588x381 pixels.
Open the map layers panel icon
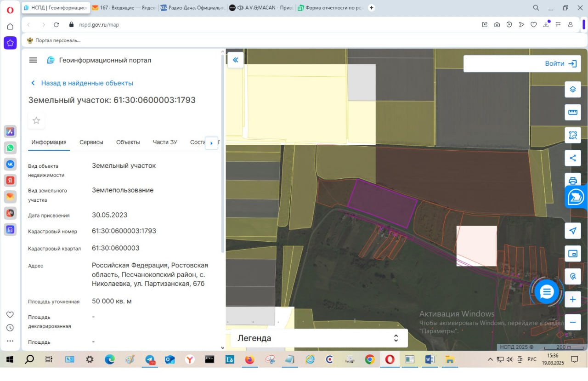[x=572, y=89]
